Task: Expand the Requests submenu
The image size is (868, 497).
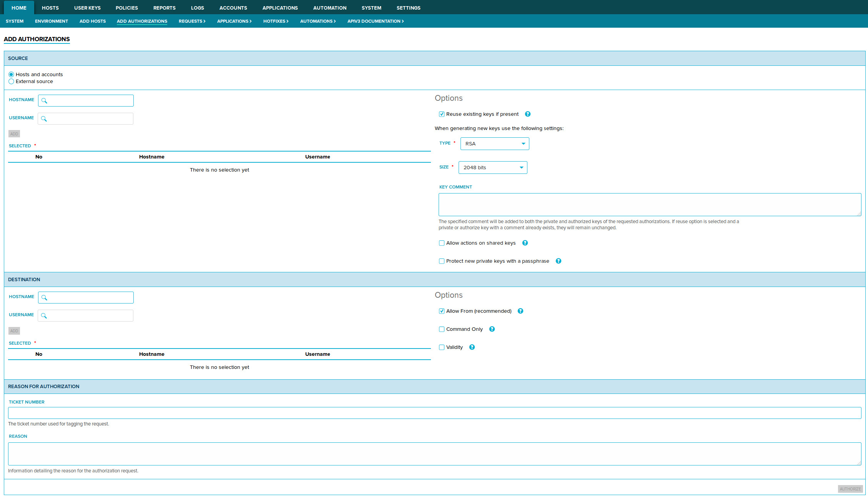Action: point(192,21)
